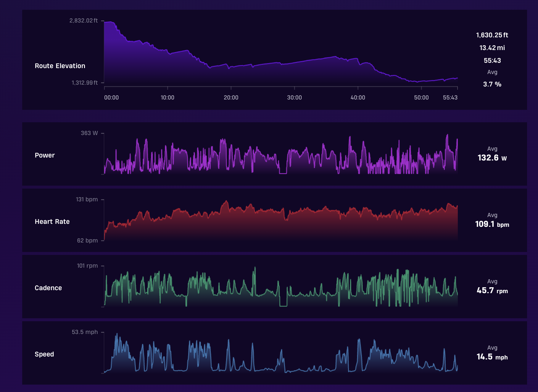
Task: Select the 109.1 bpm average heart rate
Action: [x=492, y=224]
